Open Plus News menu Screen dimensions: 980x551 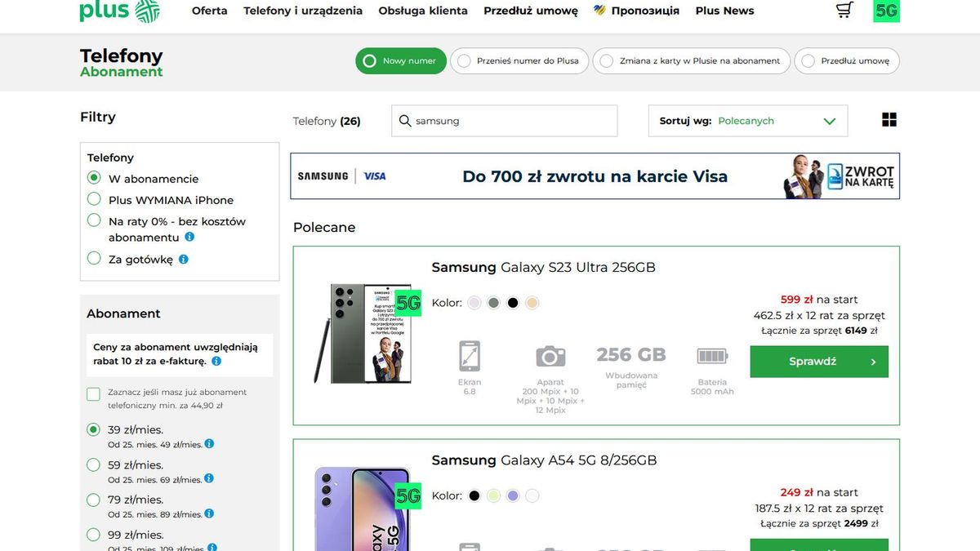coord(725,11)
